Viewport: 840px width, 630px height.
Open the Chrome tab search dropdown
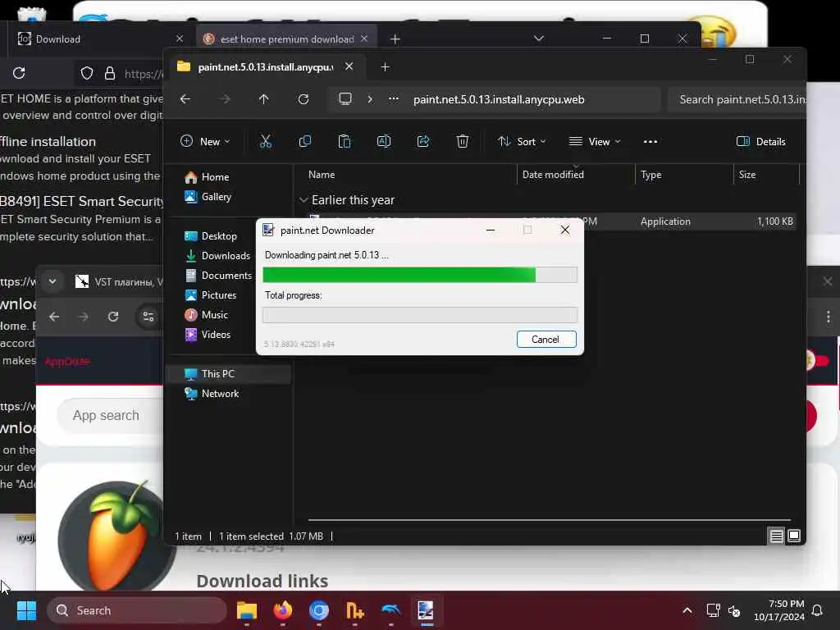pos(52,281)
